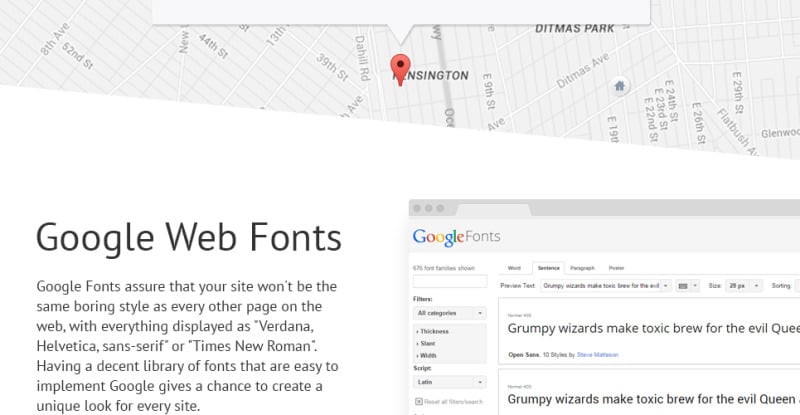Click the 52nd St street label
The height and width of the screenshot is (415, 800).
[78, 56]
